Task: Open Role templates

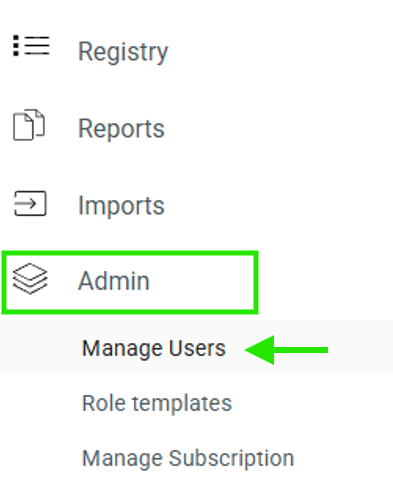Action: click(157, 403)
